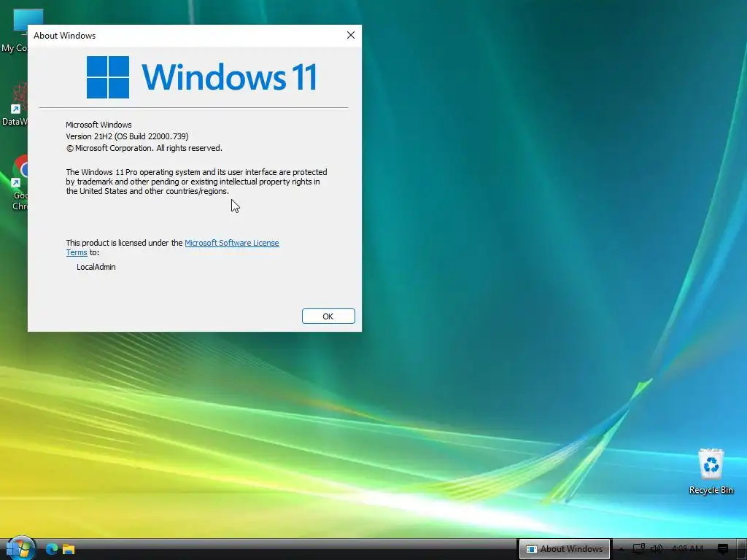This screenshot has width=747, height=560.
Task: Show hidden tray icons arrow
Action: tap(622, 549)
